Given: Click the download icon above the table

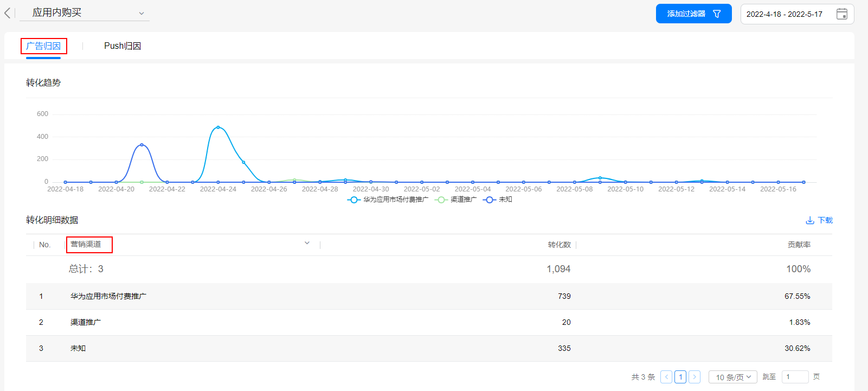Looking at the screenshot, I should pos(810,220).
